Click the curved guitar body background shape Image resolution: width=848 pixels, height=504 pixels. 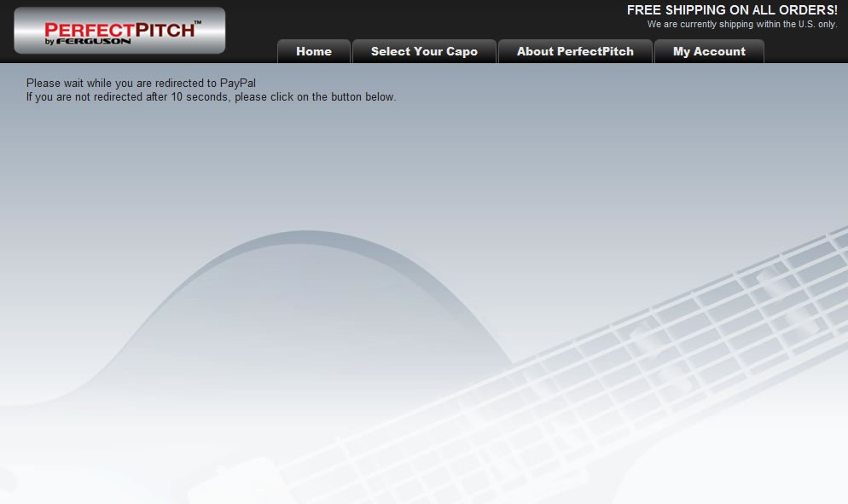pyautogui.click(x=303, y=303)
